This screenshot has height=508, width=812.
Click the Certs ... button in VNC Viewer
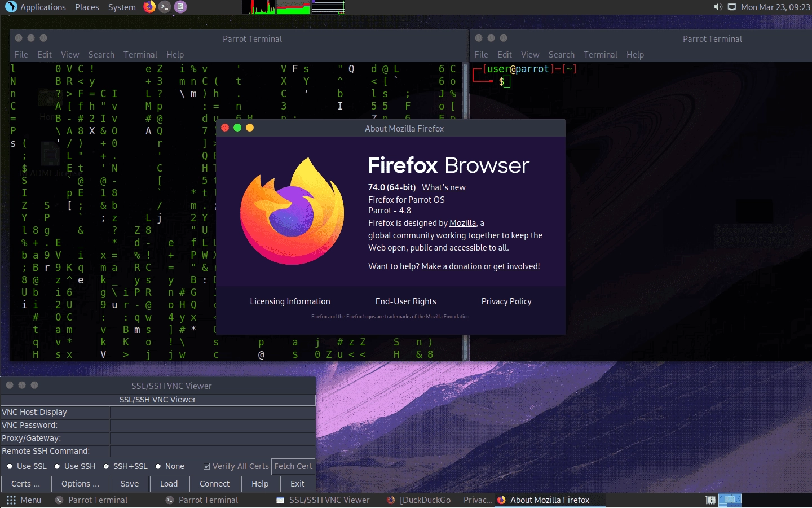(26, 484)
